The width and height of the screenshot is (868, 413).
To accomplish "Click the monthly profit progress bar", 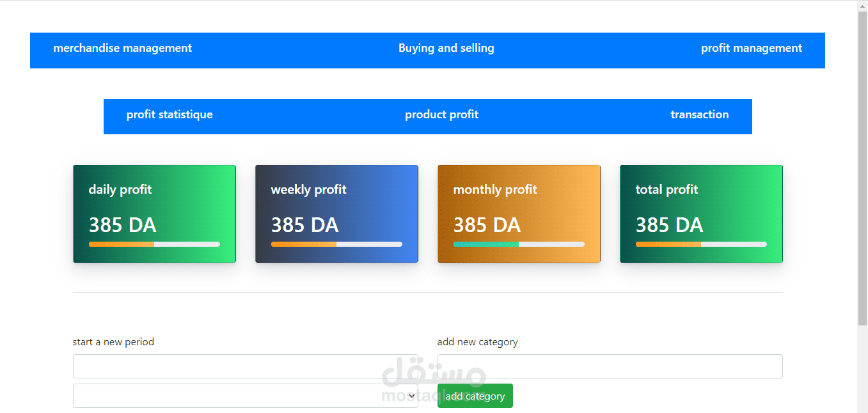I will [519, 244].
